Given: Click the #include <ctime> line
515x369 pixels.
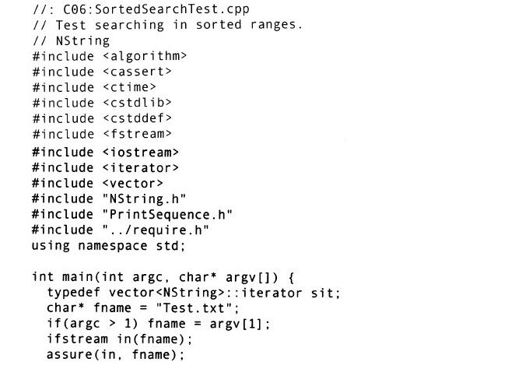Looking at the screenshot, I should (94, 87).
